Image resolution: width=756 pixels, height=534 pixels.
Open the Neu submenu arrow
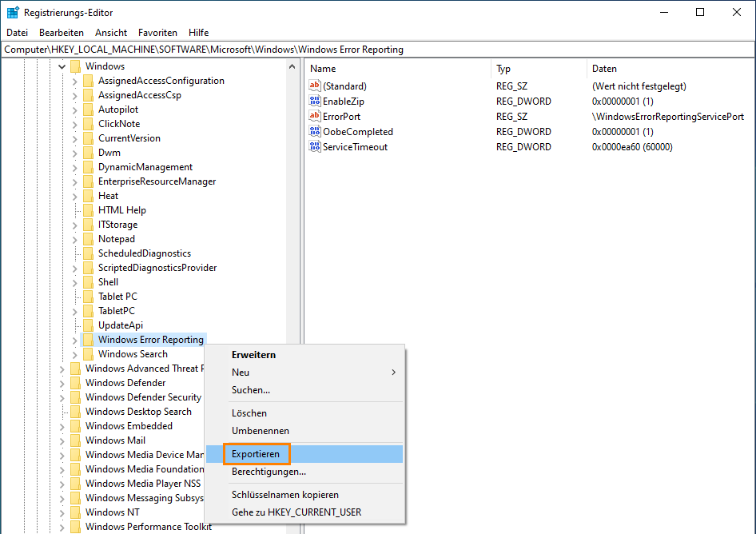coord(392,372)
